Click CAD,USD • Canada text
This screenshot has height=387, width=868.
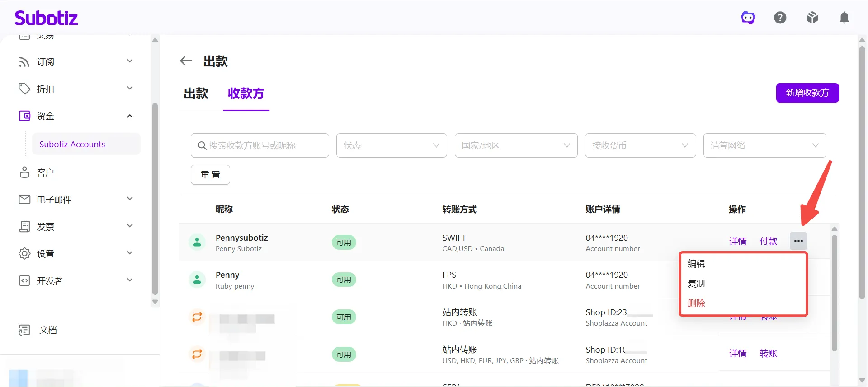coord(473,248)
